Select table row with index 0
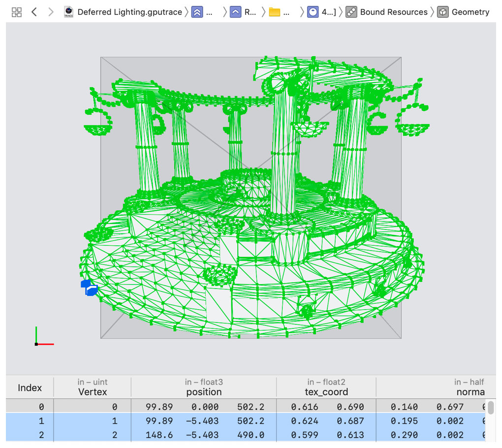This screenshot has height=448, width=502. (246, 407)
